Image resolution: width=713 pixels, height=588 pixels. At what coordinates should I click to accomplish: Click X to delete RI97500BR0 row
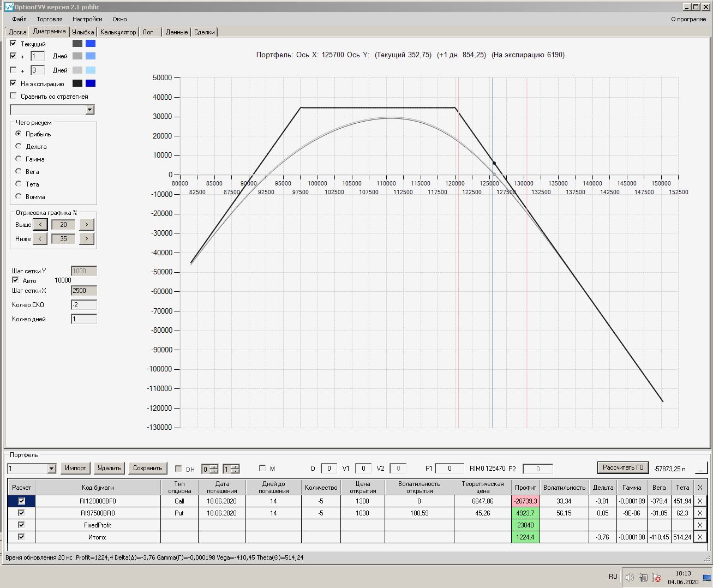coord(700,513)
